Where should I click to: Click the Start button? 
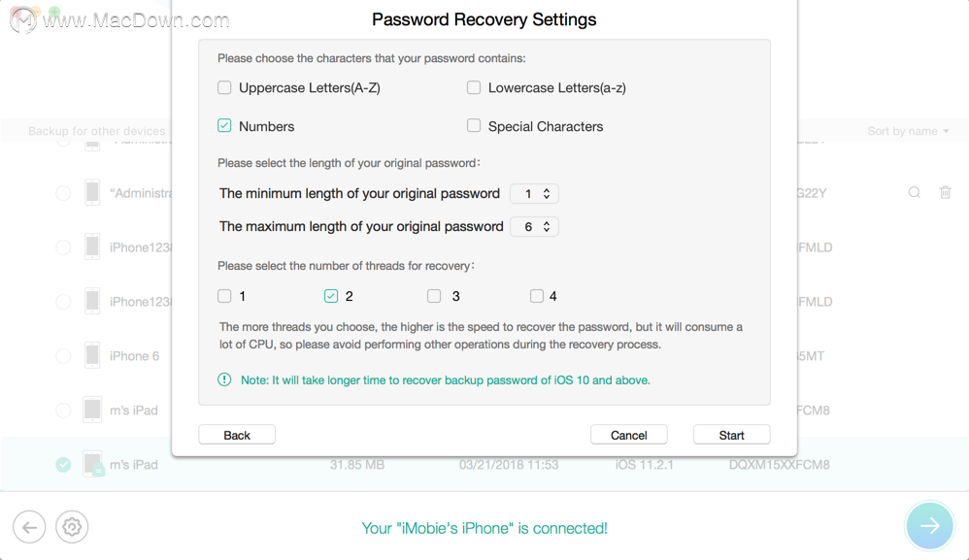732,435
